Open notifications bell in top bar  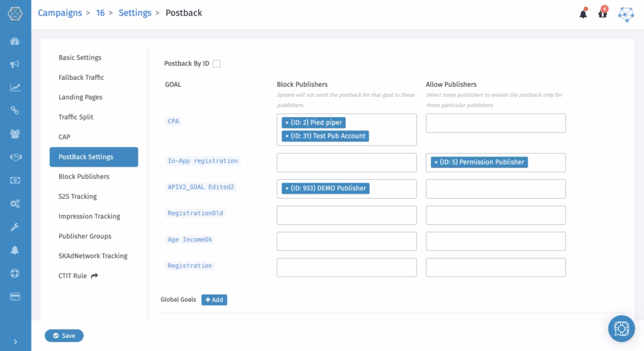pyautogui.click(x=583, y=14)
